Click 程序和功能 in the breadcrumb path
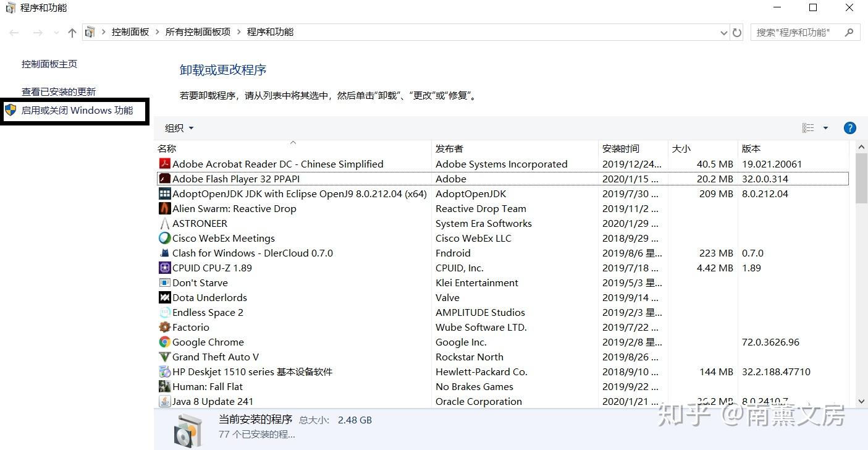Image resolution: width=868 pixels, height=450 pixels. coord(270,32)
